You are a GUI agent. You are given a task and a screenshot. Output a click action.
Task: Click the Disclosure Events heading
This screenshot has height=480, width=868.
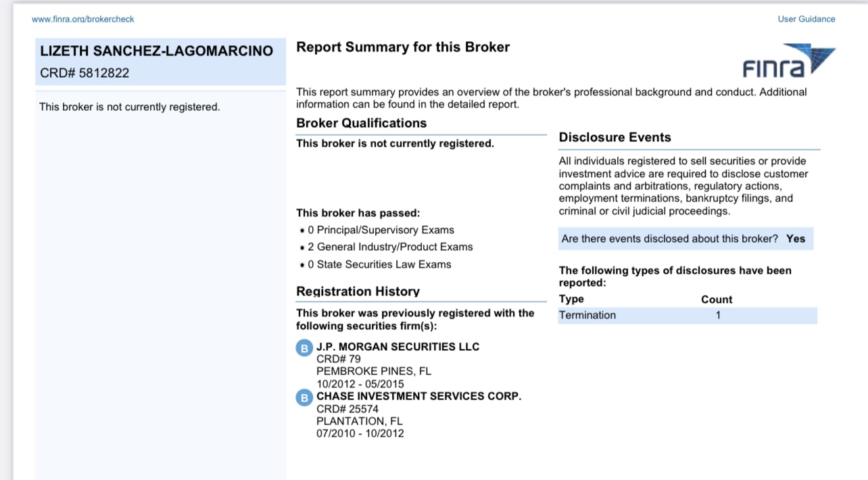click(615, 137)
